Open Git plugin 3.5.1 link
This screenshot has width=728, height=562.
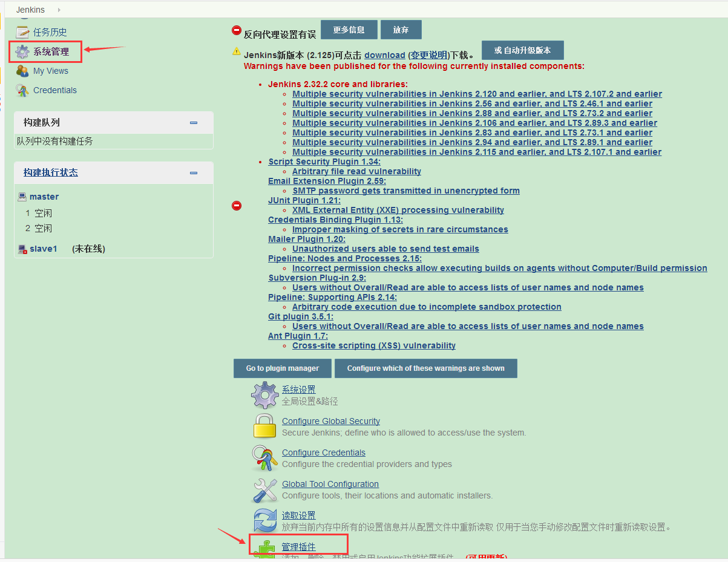pos(301,316)
